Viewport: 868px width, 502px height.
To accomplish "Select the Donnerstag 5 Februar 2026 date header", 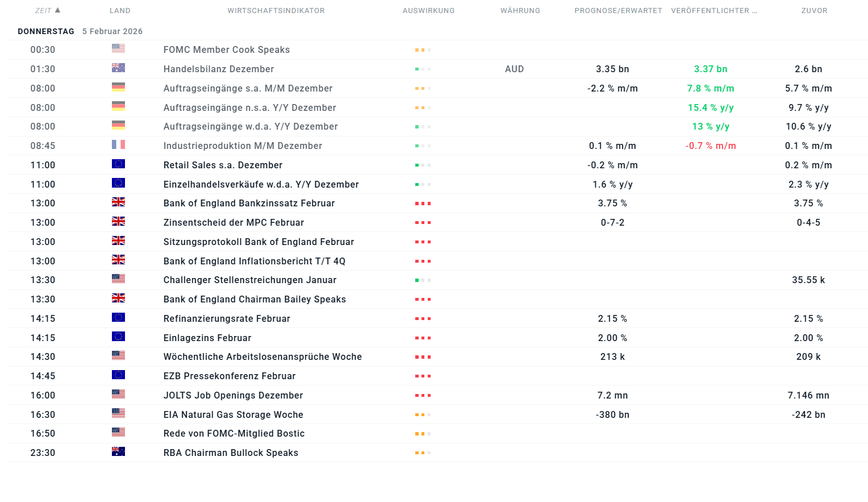I will 80,31.
